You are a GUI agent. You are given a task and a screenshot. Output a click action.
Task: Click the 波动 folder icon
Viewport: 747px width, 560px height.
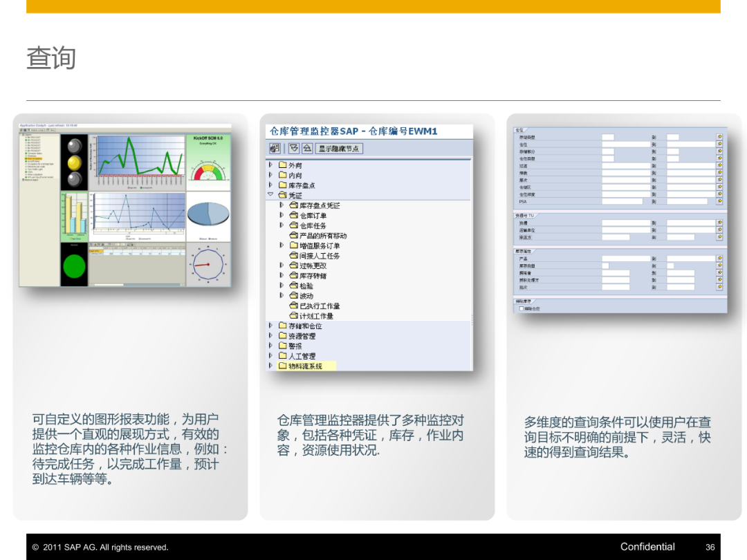click(293, 295)
